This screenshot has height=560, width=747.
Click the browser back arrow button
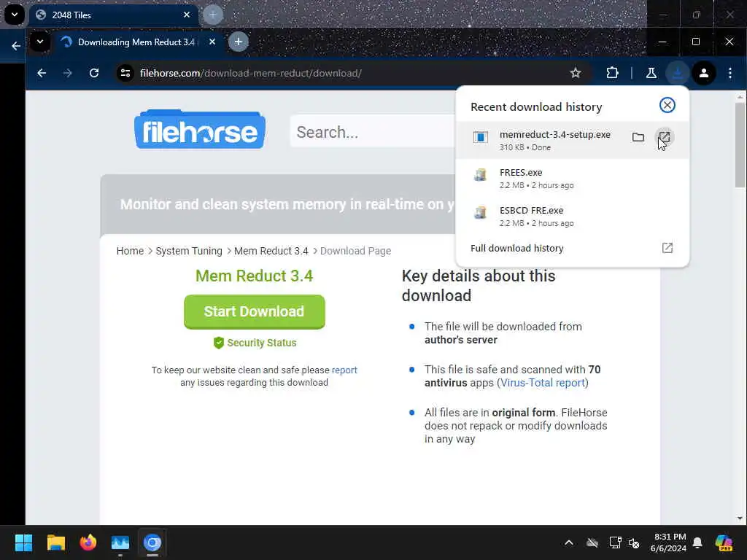[42, 73]
